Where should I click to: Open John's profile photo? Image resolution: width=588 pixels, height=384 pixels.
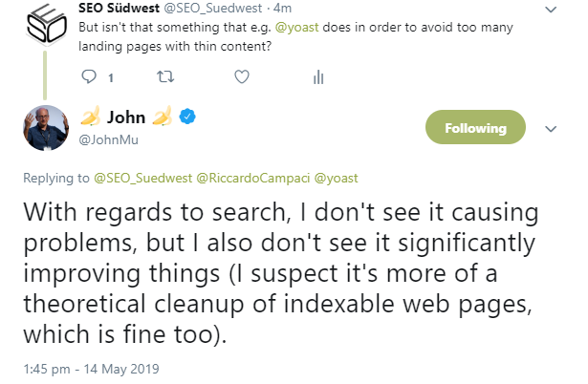tap(45, 127)
